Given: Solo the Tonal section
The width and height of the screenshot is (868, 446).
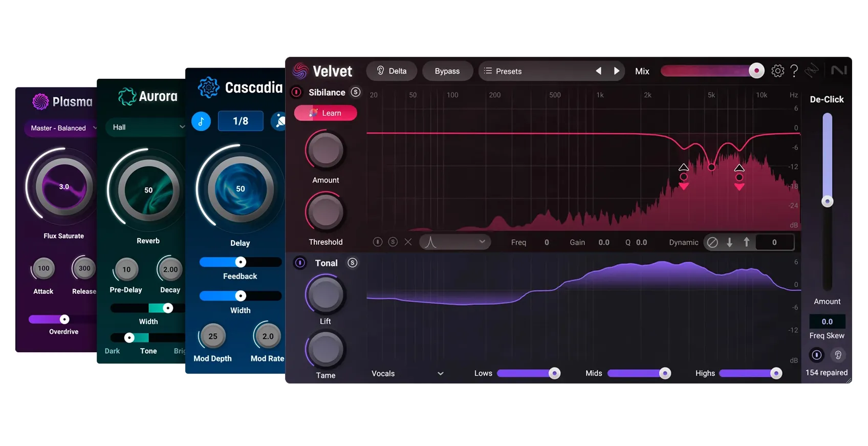Looking at the screenshot, I should tap(353, 263).
